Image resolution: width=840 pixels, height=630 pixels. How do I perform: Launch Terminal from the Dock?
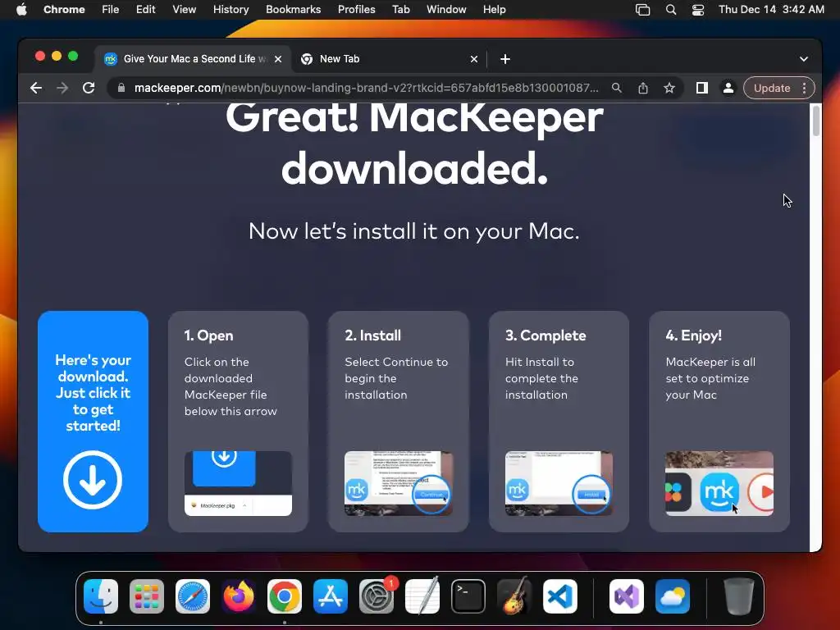[x=468, y=596]
